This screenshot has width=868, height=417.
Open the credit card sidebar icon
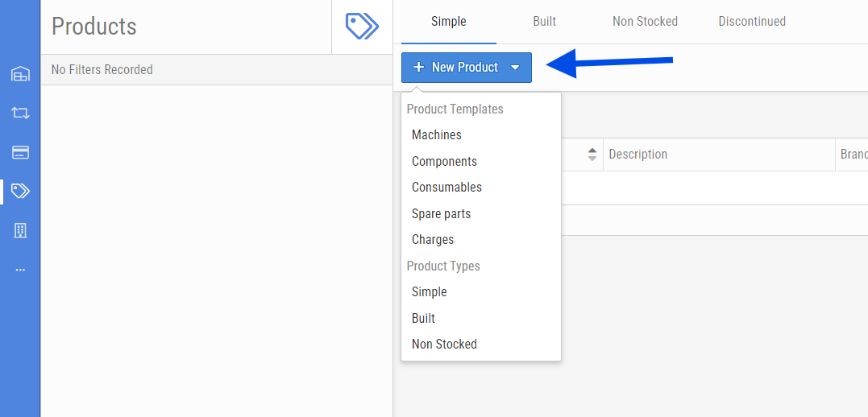tap(20, 152)
